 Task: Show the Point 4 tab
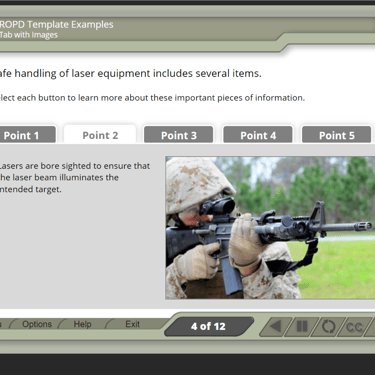258,135
